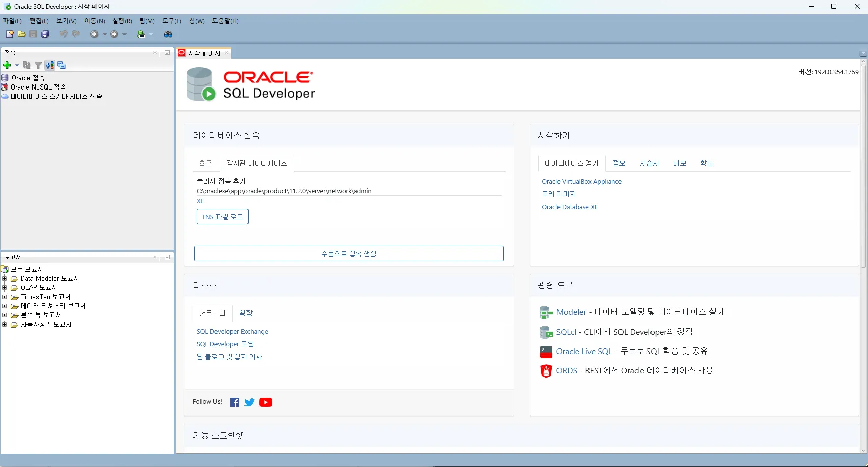Open the SQL Developer 포럼 link
Screen dimensions: 868x467
click(x=225, y=344)
